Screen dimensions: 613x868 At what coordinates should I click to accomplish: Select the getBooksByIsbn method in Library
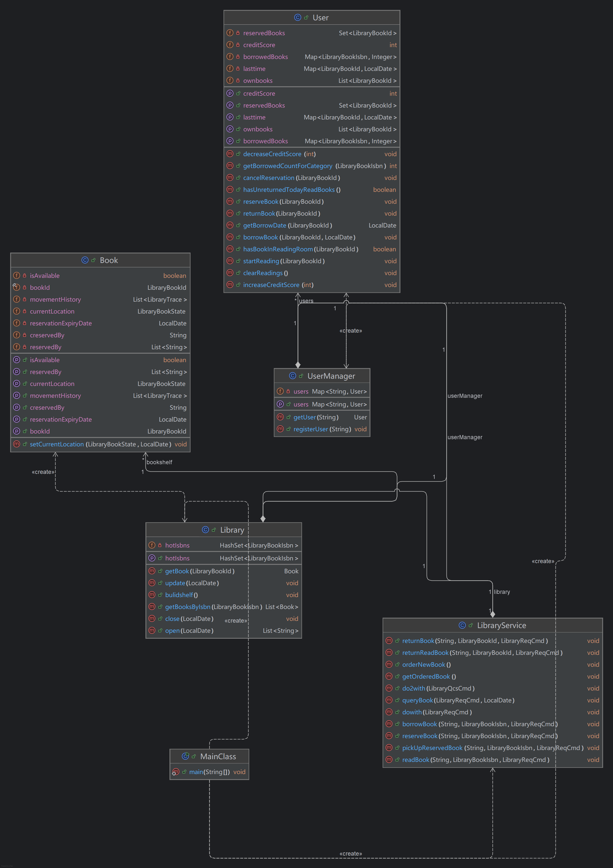[188, 607]
